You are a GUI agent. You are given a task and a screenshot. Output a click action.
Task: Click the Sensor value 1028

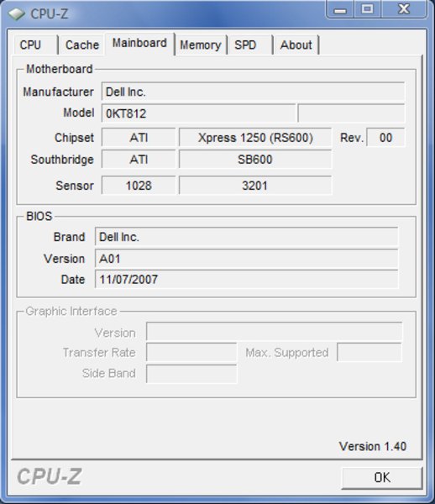pyautogui.click(x=139, y=185)
